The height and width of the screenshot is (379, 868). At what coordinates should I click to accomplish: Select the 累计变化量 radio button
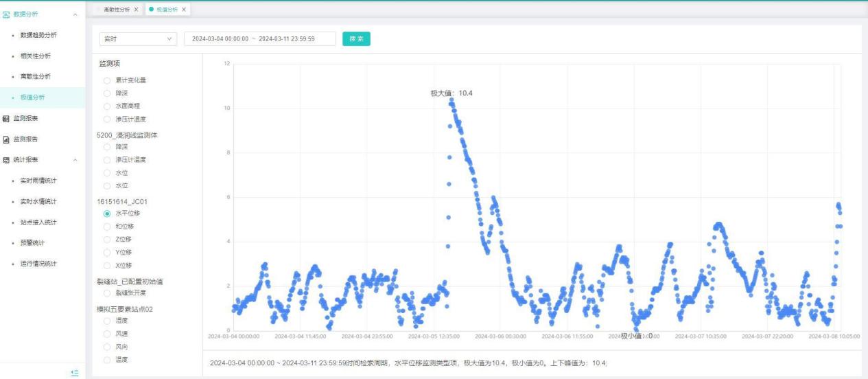coord(107,80)
